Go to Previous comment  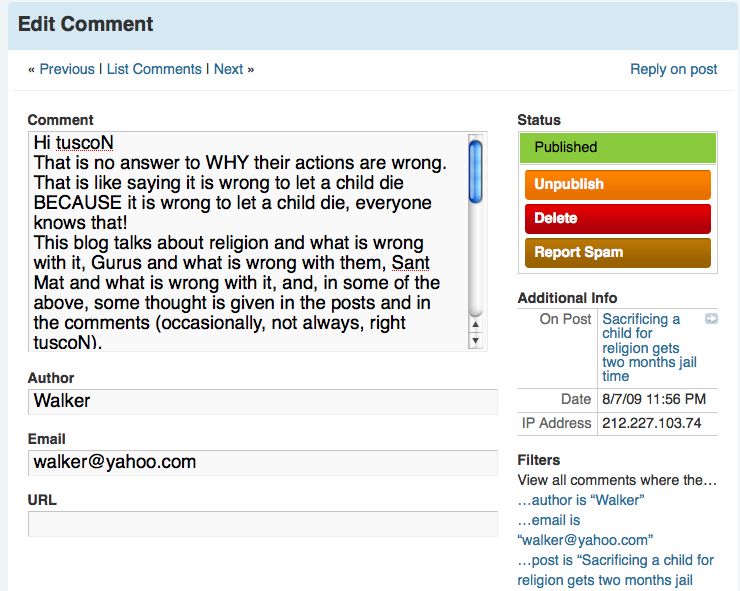(x=67, y=69)
